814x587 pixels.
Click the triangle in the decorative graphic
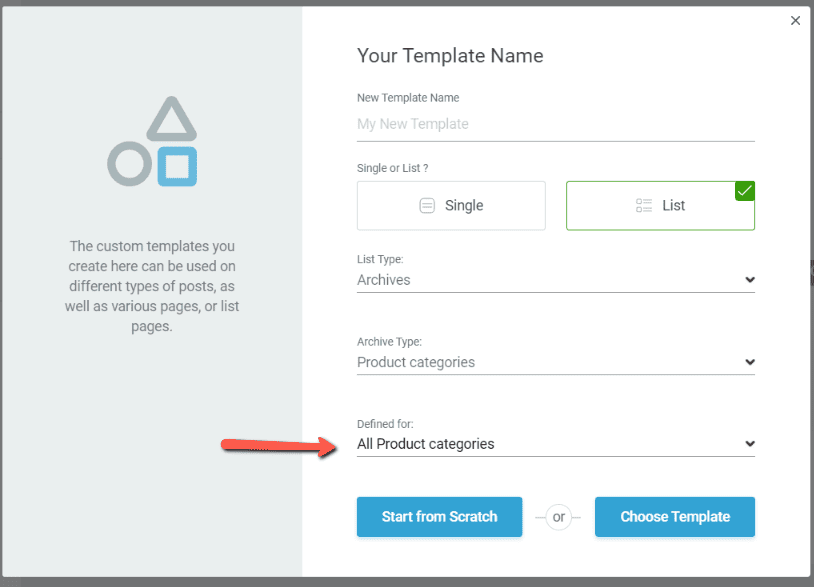tap(172, 116)
